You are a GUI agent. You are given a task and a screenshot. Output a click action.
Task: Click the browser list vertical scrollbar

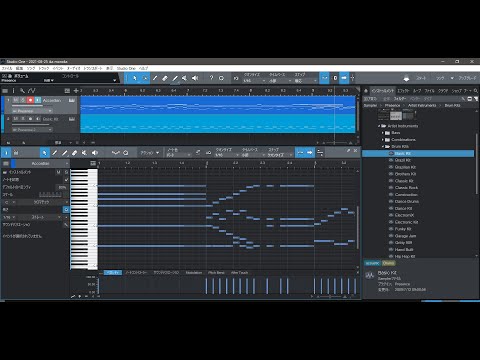[x=477, y=163]
